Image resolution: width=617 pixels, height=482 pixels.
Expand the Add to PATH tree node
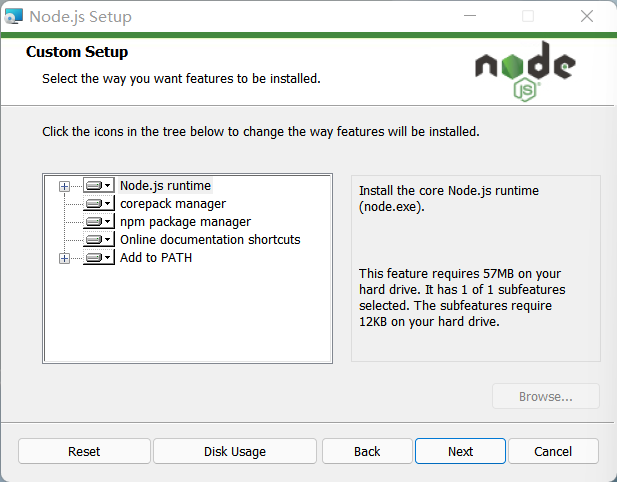click(65, 258)
